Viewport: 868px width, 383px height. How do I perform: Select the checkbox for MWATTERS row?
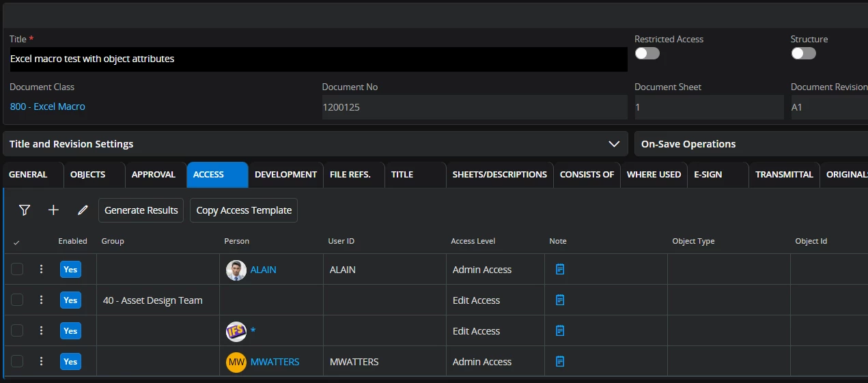[x=17, y=362]
